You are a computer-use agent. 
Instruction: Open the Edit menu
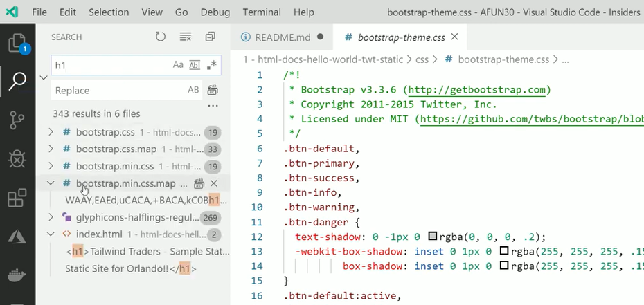(x=68, y=12)
